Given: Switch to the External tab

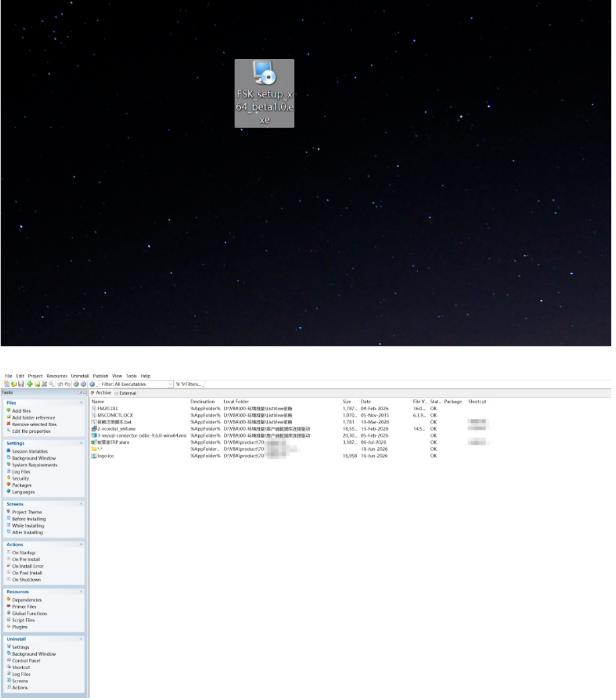Looking at the screenshot, I should (125, 393).
